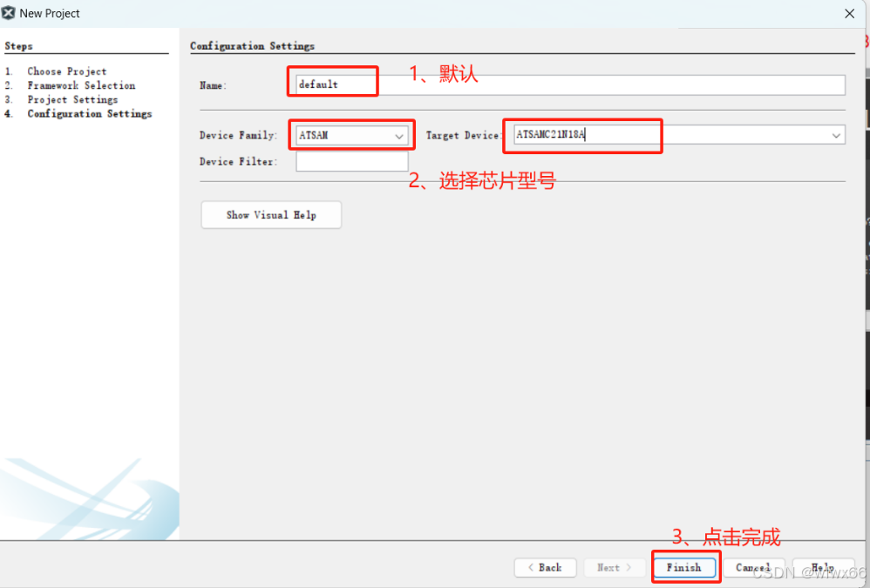The height and width of the screenshot is (588, 870).
Task: Click the Cancel button
Action: (753, 567)
